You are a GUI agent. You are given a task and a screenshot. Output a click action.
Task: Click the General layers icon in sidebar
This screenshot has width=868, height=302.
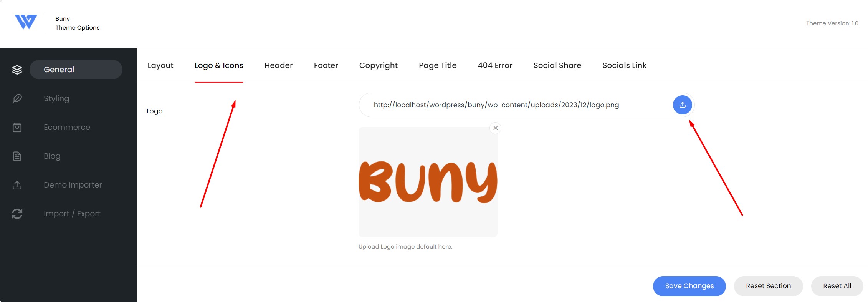pyautogui.click(x=17, y=70)
